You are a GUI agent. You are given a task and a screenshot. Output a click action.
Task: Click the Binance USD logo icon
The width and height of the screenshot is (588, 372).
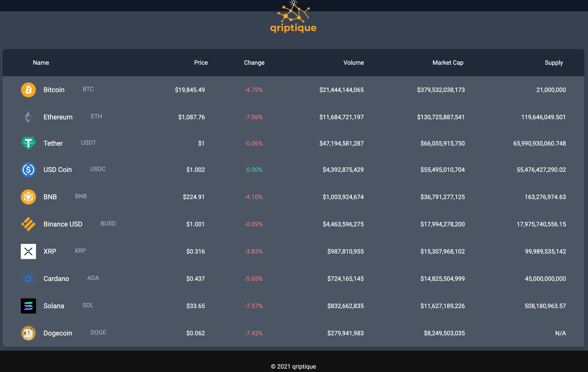(x=28, y=224)
